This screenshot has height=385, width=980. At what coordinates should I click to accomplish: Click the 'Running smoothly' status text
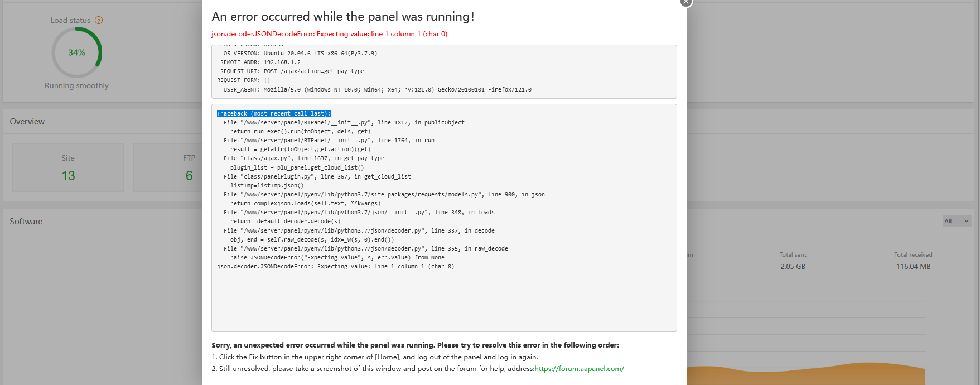(76, 85)
